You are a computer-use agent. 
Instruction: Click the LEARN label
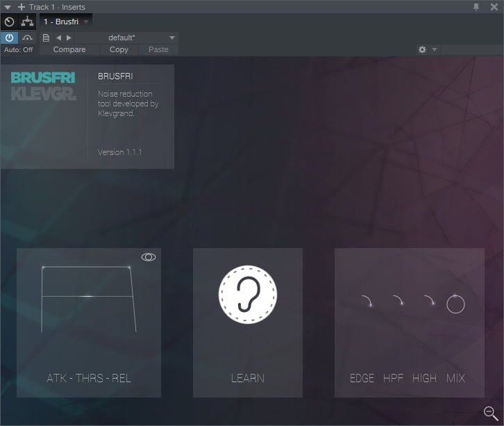248,378
